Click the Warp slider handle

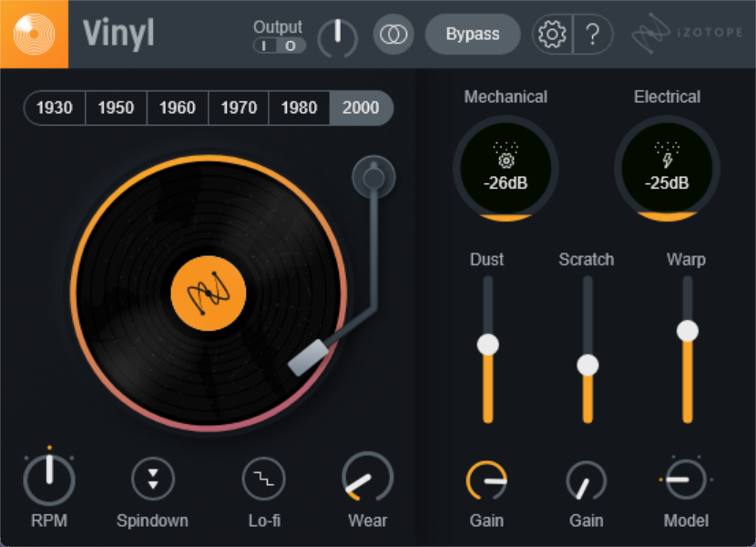click(x=688, y=330)
